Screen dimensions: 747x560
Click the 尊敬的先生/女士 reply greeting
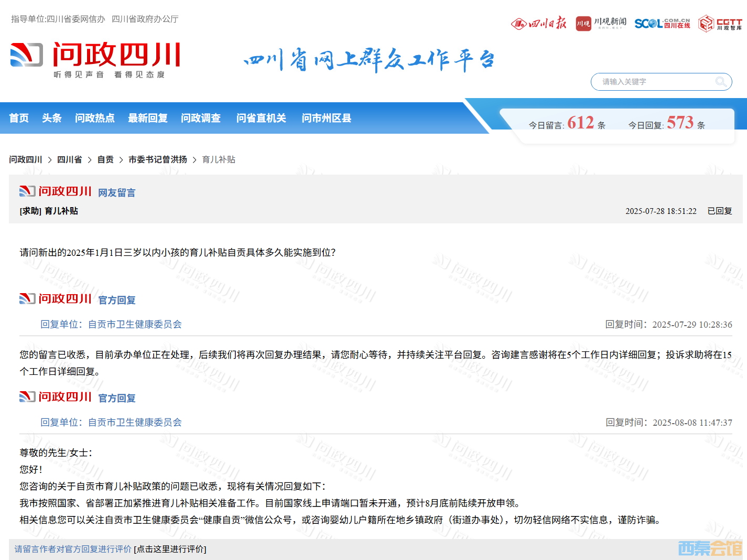[x=56, y=453]
